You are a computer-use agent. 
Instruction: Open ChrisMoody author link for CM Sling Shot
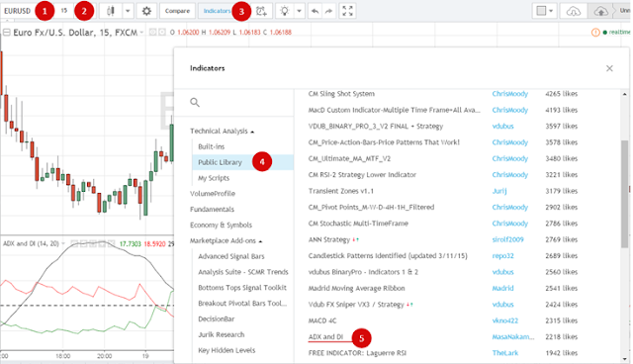(510, 94)
